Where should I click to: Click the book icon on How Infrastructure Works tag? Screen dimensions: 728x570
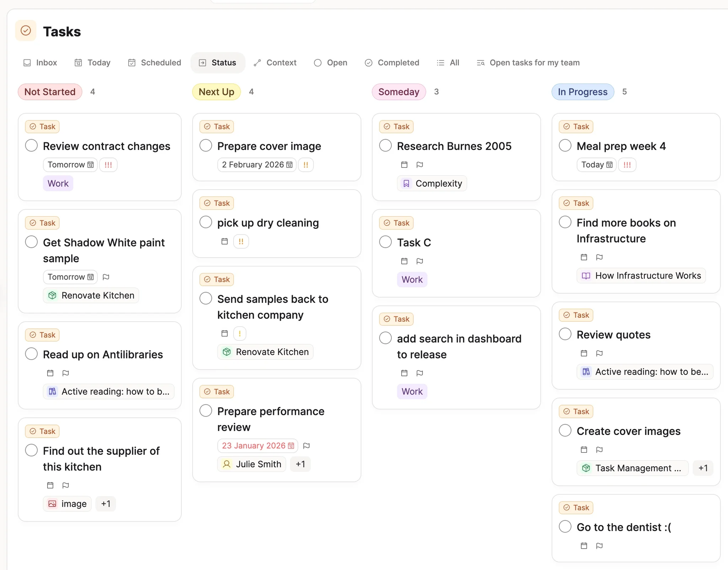585,275
